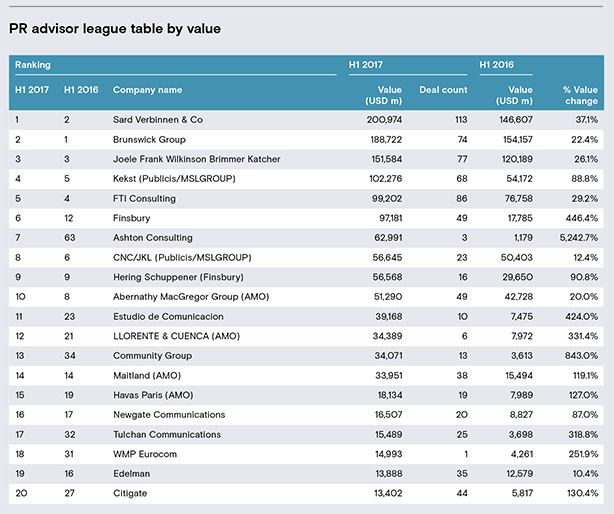Image resolution: width=614 pixels, height=514 pixels.
Task: Select Citigate deal count 44
Action: (462, 493)
